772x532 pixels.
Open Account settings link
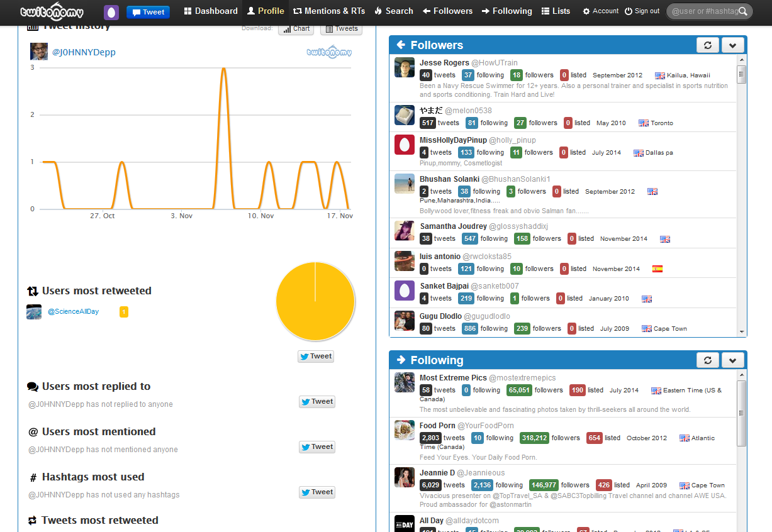pos(601,11)
